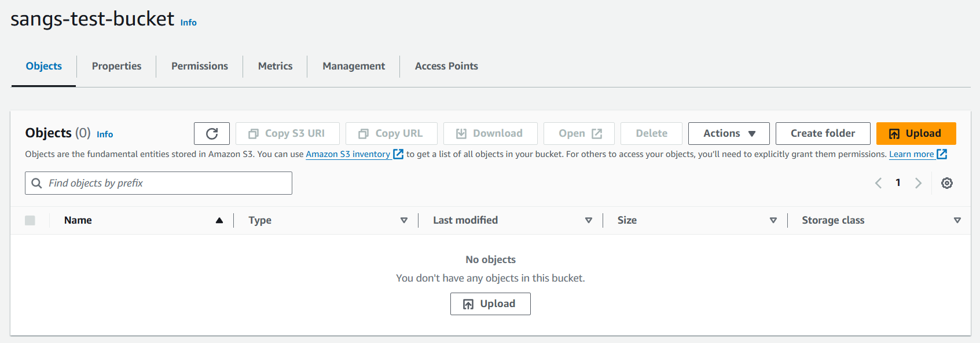Select all objects checkbox in header
980x343 pixels.
[30, 220]
